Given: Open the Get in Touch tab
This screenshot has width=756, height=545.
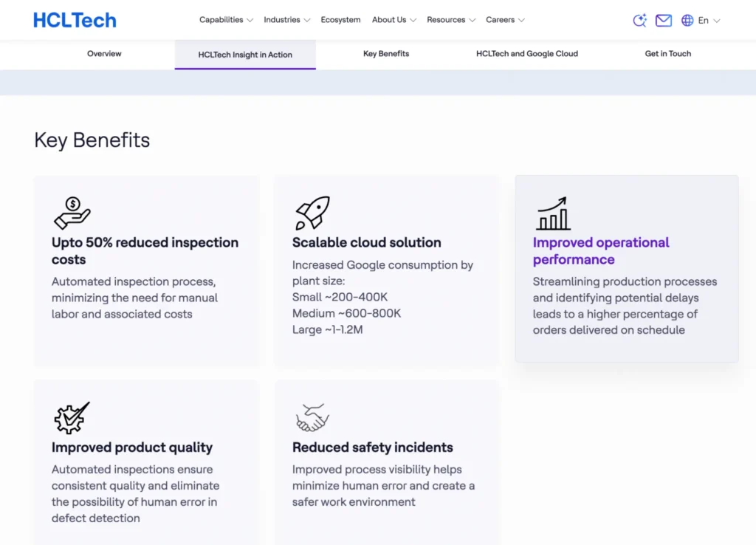Looking at the screenshot, I should click(x=667, y=53).
